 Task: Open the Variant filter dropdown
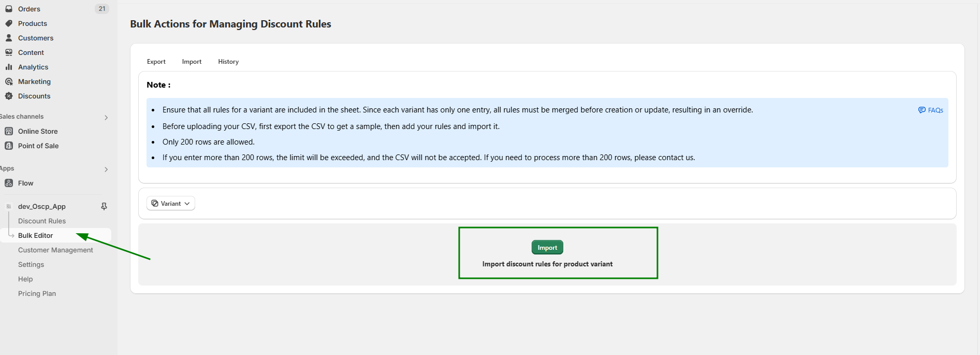pyautogui.click(x=170, y=203)
